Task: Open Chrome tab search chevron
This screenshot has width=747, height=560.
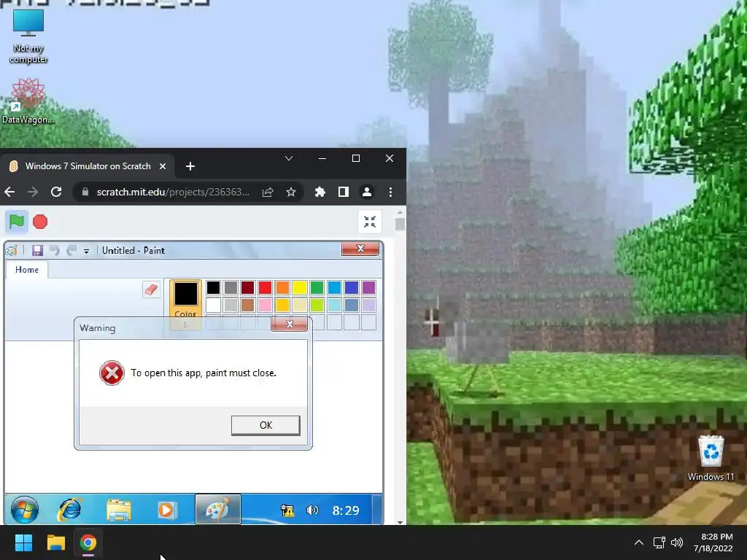Action: (x=289, y=158)
